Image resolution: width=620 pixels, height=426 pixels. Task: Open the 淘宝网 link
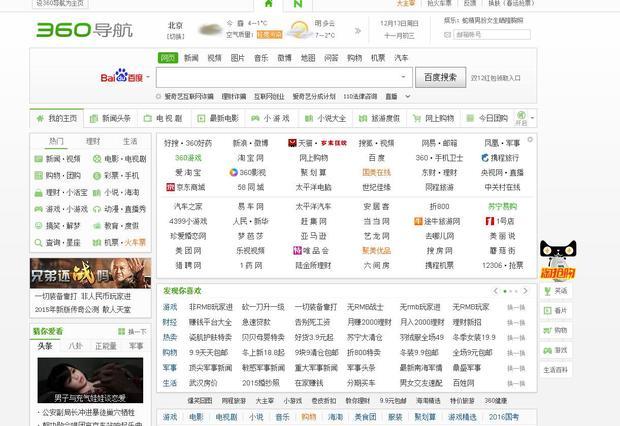tap(250, 158)
